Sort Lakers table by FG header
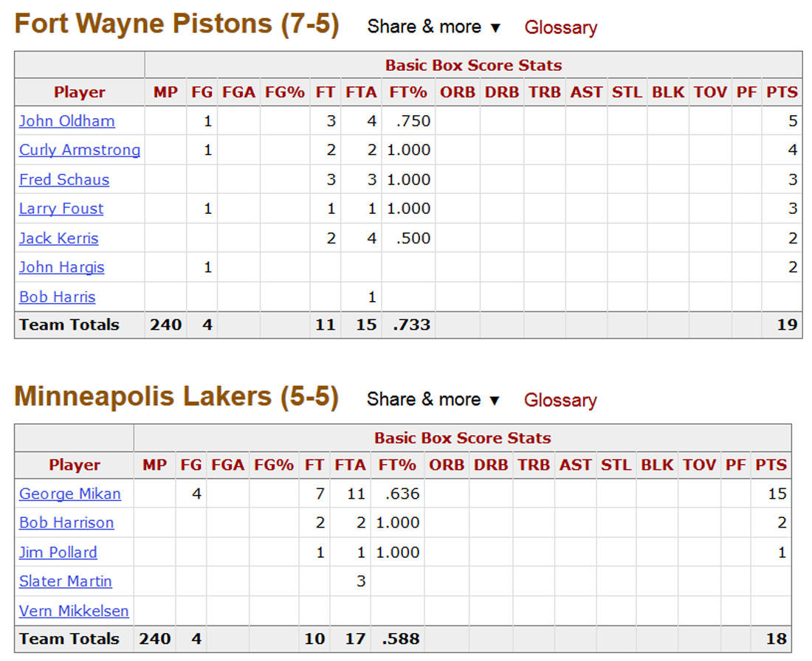 click(190, 465)
